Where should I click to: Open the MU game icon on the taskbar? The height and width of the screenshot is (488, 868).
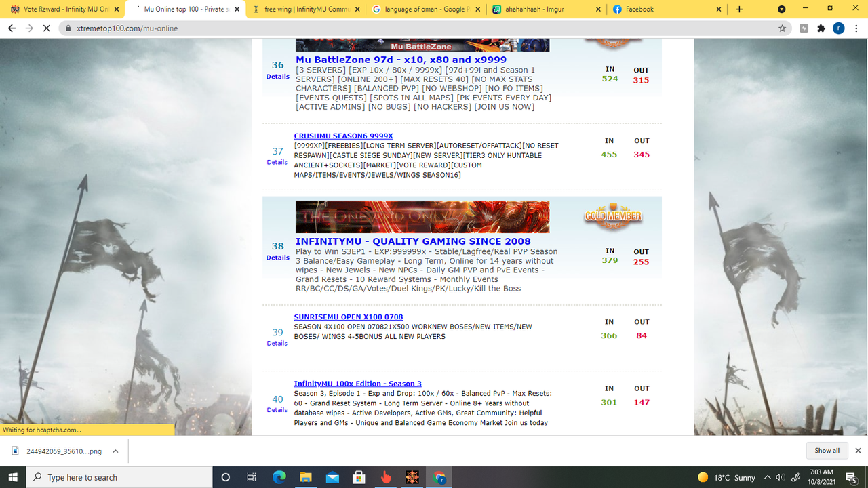[x=412, y=477]
